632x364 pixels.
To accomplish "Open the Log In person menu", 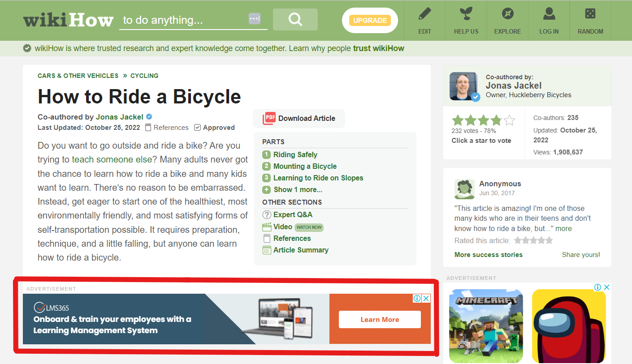I will point(549,21).
